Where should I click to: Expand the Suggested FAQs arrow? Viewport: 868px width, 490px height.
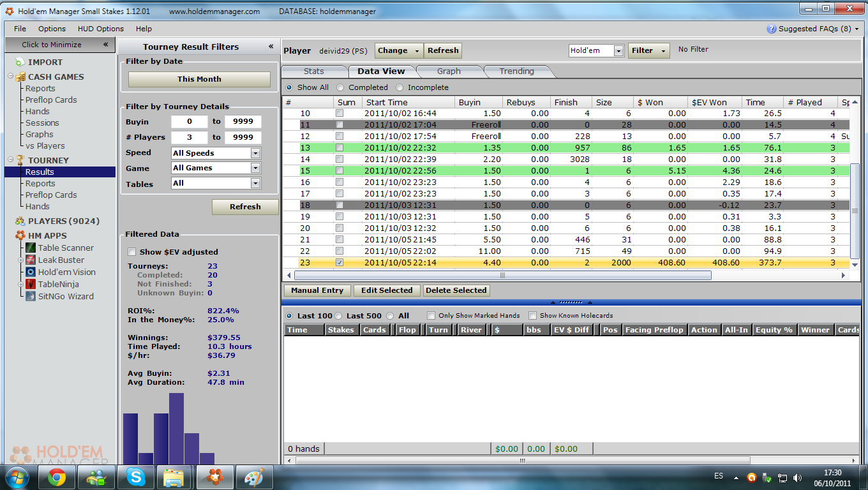[x=857, y=29]
